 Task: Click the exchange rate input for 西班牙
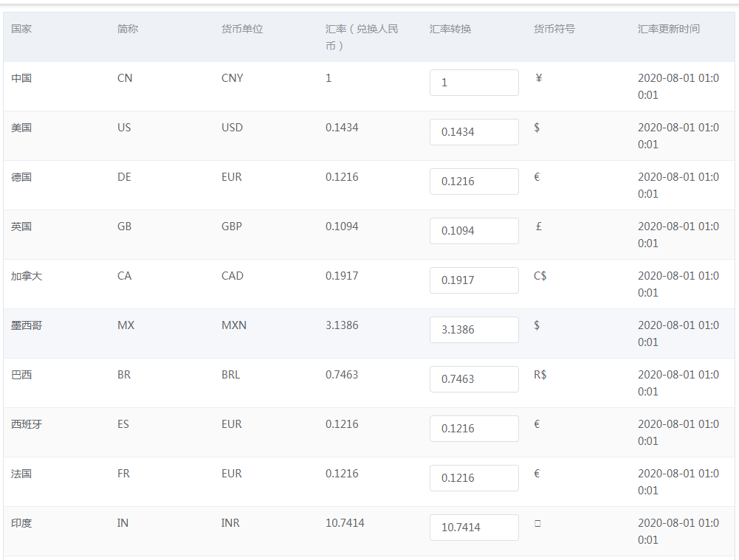click(x=474, y=429)
